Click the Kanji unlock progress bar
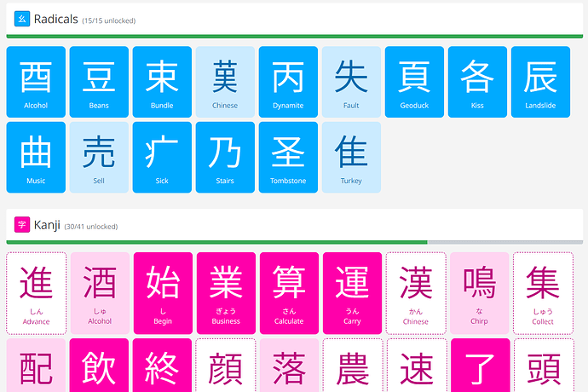Screen dimensions: 588x392 point(294,242)
